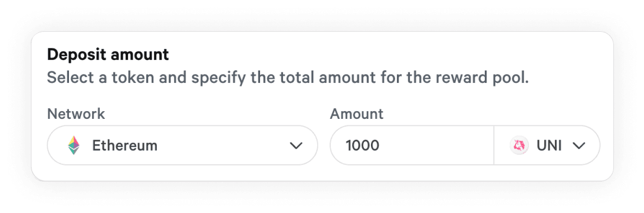
Task: Select the UNI token label text
Action: 549,145
